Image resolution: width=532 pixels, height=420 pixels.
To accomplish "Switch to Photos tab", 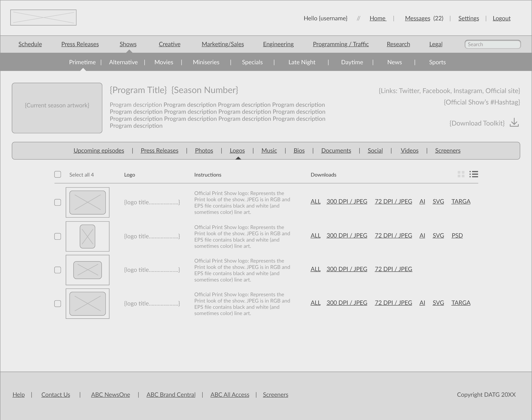I will [x=204, y=151].
